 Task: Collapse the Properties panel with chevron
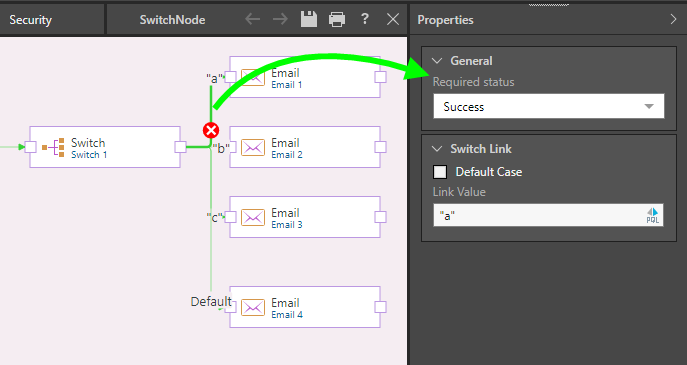point(673,19)
